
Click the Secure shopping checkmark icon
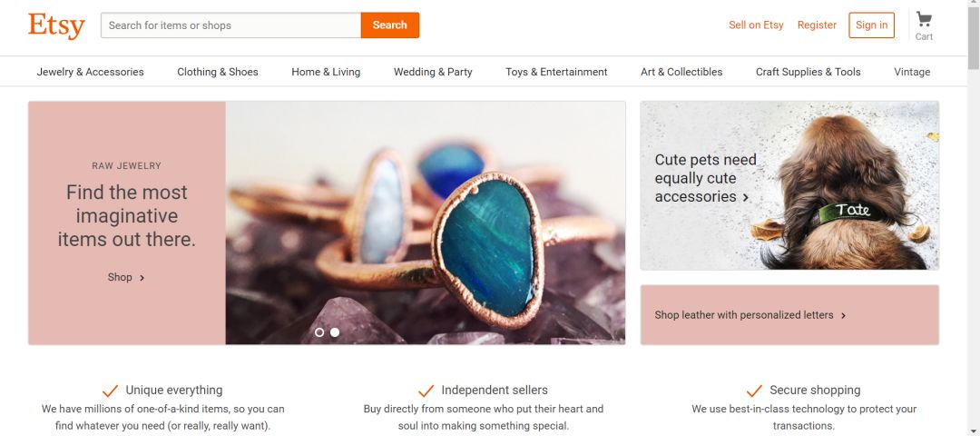pyautogui.click(x=754, y=391)
